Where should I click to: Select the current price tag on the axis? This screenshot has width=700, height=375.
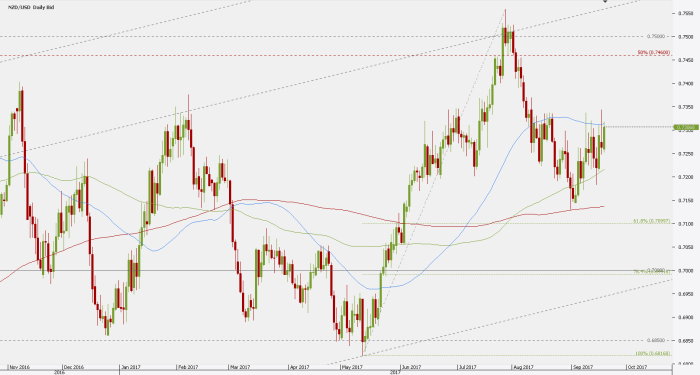click(x=686, y=128)
